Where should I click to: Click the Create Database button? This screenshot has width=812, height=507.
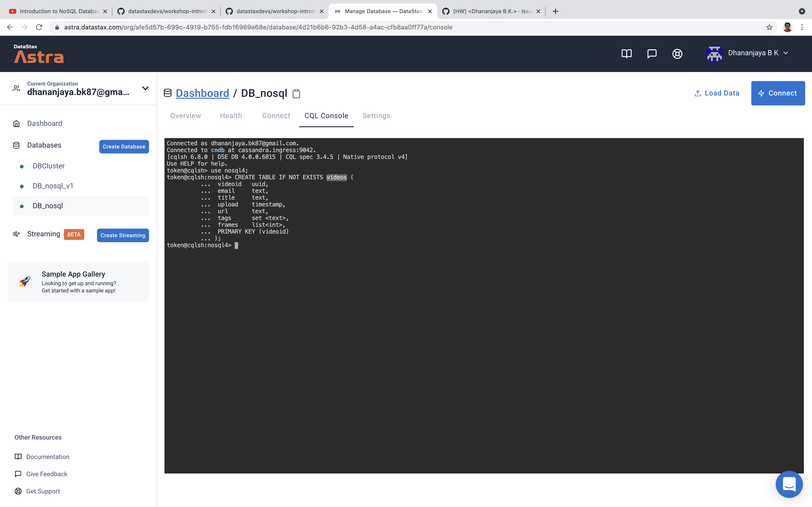[x=124, y=146]
